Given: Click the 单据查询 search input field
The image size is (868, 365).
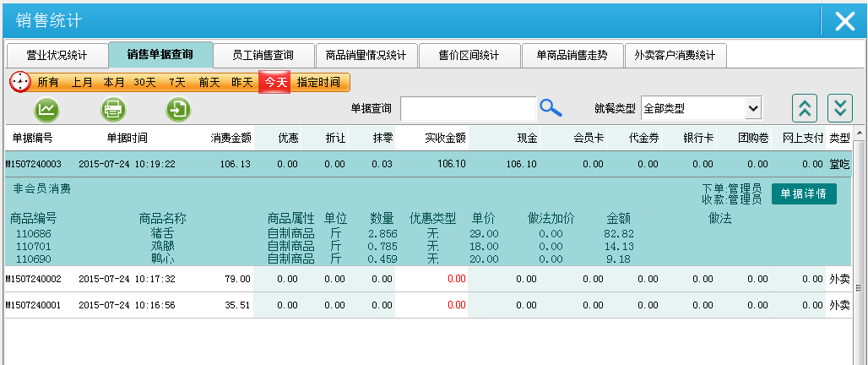Looking at the screenshot, I should tap(468, 108).
